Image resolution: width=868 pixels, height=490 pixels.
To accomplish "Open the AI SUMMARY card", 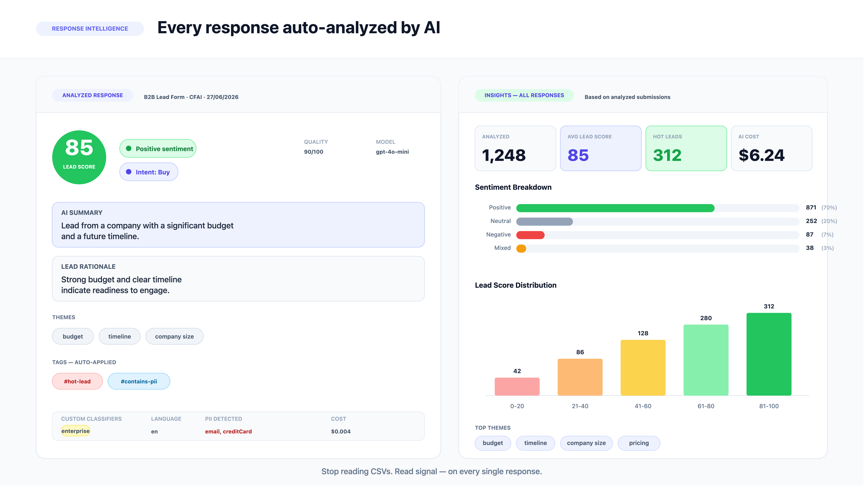I will [240, 226].
